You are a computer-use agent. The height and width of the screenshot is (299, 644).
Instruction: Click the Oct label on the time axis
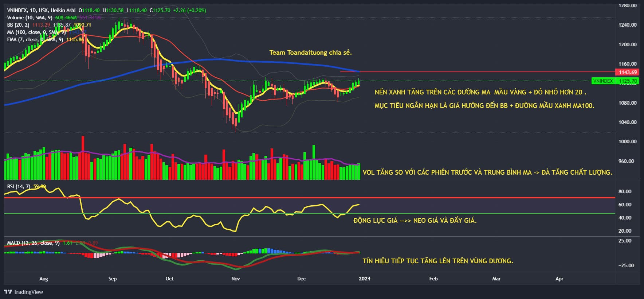169,279
